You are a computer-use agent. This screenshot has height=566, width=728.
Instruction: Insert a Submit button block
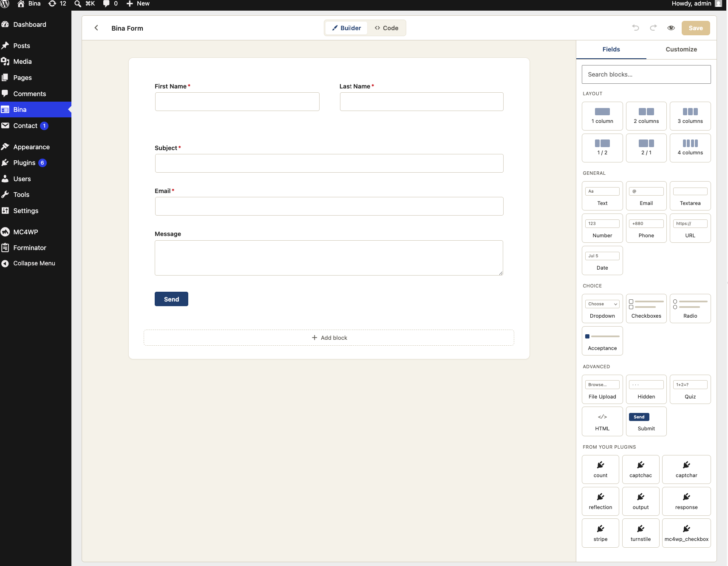click(x=646, y=421)
